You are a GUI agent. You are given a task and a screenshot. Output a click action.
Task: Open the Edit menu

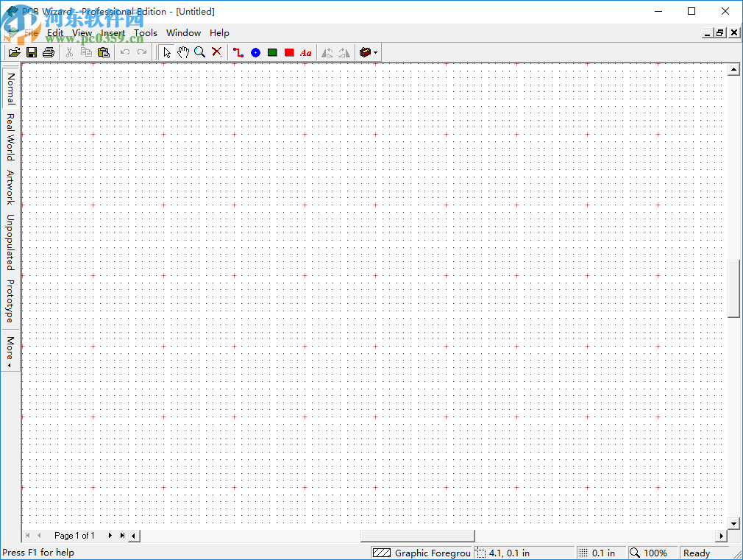pos(55,32)
